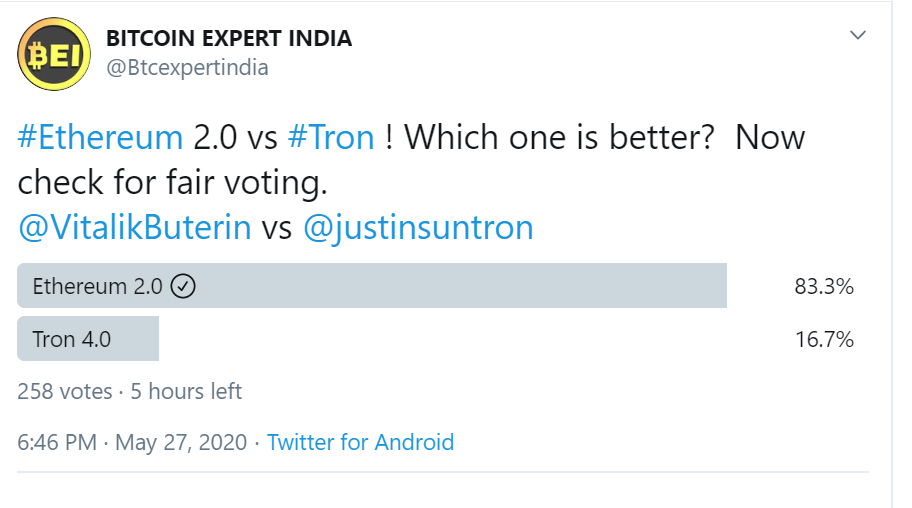
Task: Click the 83.3% result percentage
Action: (x=824, y=286)
